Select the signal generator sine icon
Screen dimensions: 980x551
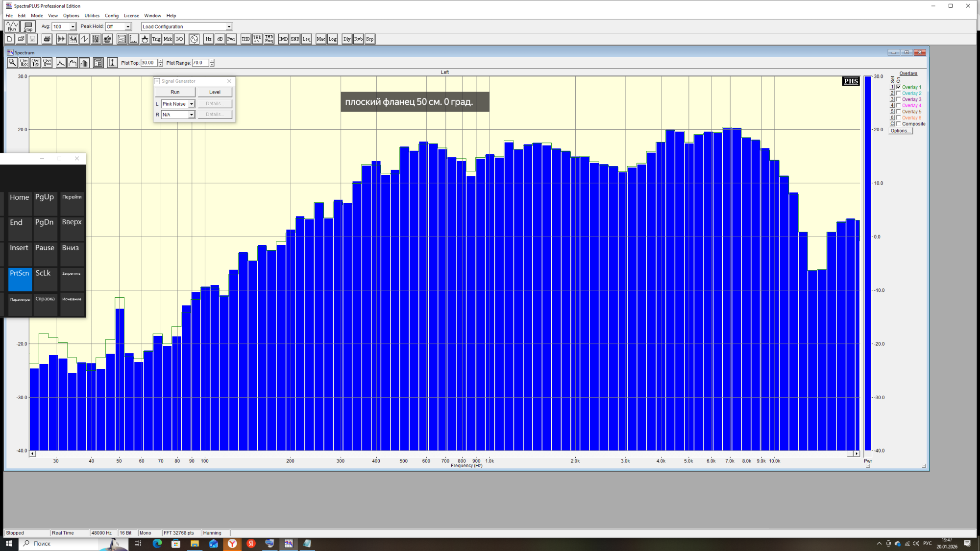pos(194,39)
